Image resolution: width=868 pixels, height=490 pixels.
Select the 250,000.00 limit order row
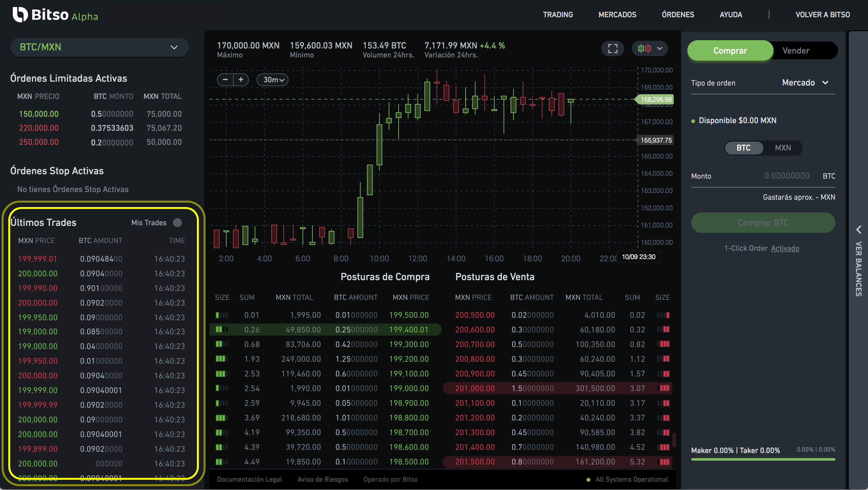pos(100,142)
